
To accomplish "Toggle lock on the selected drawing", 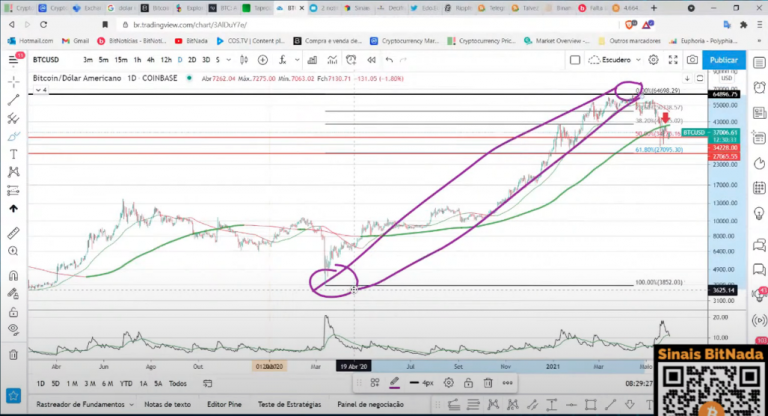I will point(468,383).
